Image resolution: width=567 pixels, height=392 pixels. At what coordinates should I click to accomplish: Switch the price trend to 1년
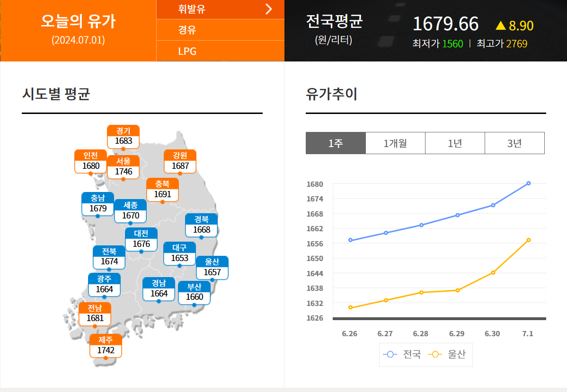[455, 143]
